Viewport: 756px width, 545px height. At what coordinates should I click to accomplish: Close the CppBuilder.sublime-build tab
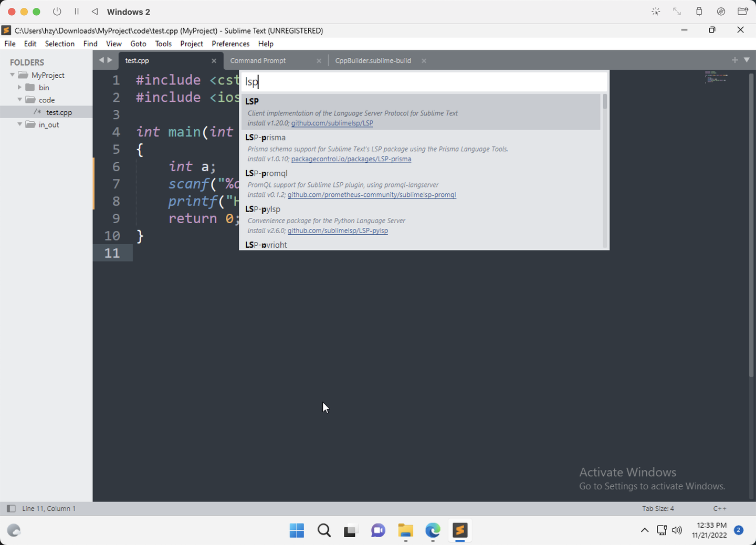tap(424, 60)
